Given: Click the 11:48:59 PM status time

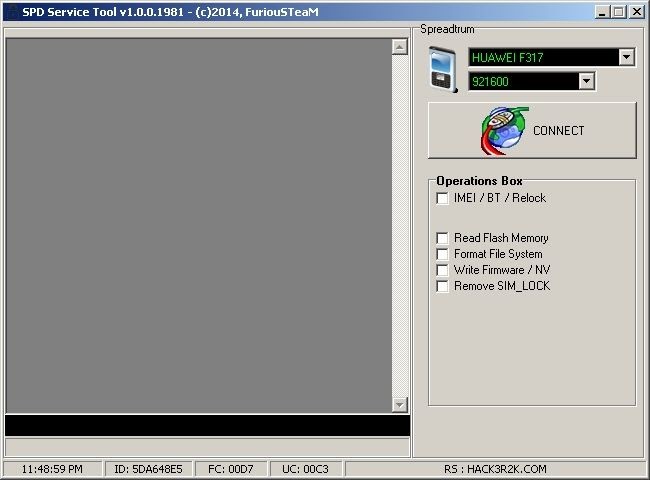Looking at the screenshot, I should (52, 469).
